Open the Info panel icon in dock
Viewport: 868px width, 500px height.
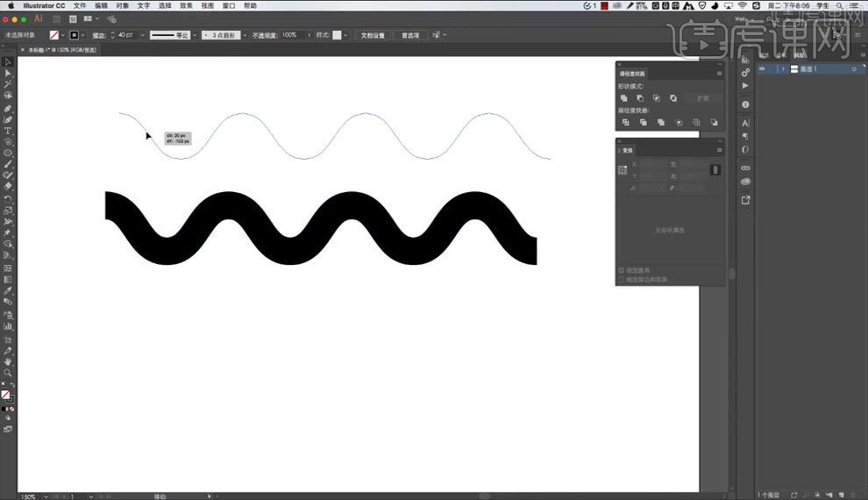point(745,104)
